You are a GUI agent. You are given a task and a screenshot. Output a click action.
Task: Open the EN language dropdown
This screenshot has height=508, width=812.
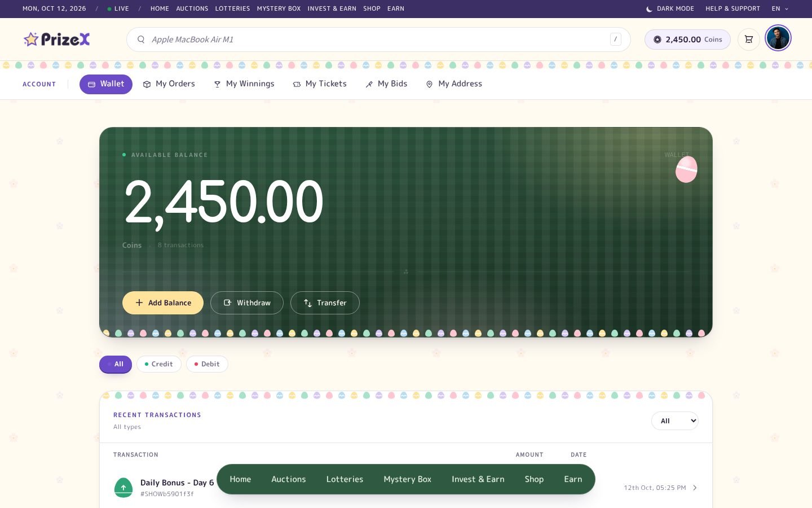coord(780,9)
